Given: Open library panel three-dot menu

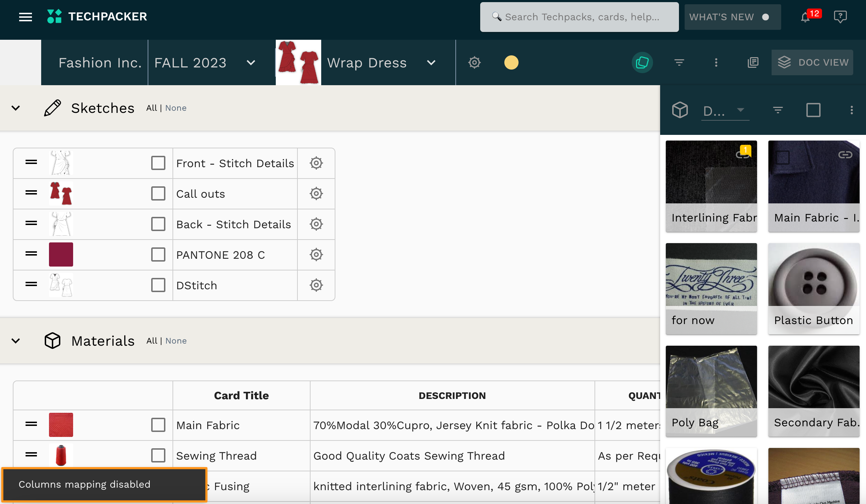Looking at the screenshot, I should [x=851, y=110].
